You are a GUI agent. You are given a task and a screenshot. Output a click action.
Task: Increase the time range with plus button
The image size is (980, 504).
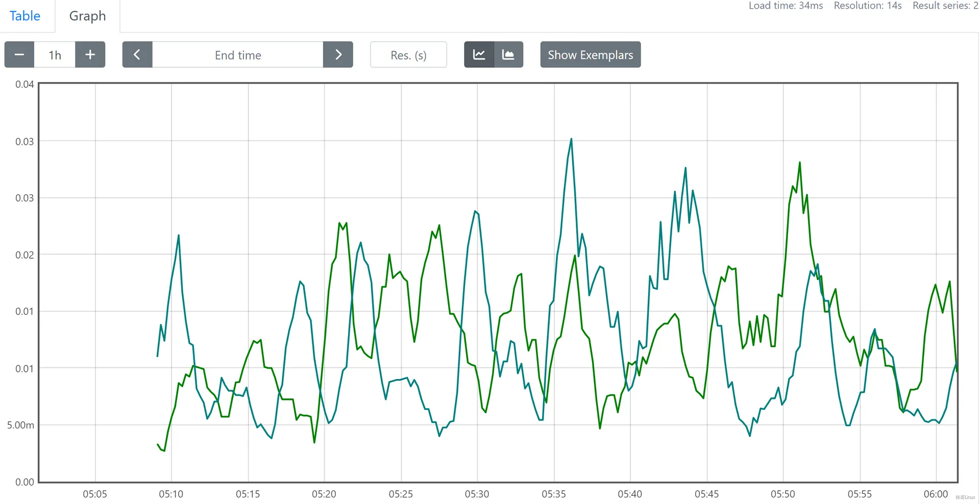[90, 55]
